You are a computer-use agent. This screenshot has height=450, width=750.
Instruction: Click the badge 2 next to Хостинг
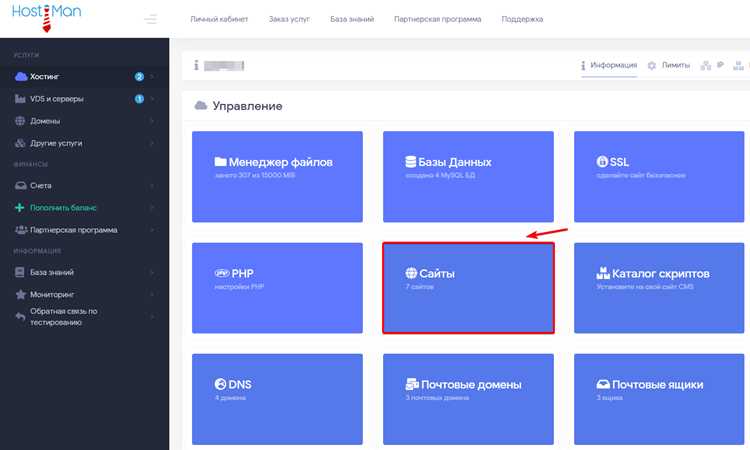139,77
